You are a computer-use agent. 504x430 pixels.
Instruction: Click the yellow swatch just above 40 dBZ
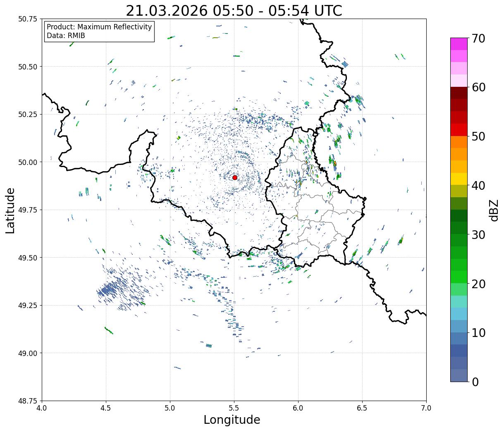[459, 179]
